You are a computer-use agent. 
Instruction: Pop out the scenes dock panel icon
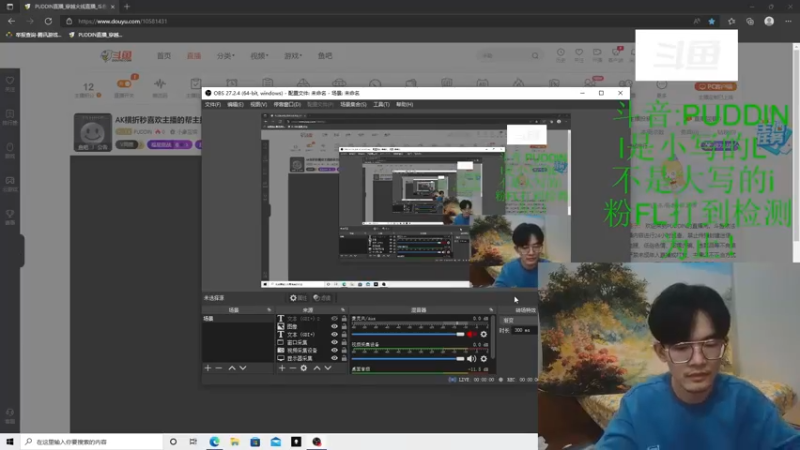click(x=269, y=310)
